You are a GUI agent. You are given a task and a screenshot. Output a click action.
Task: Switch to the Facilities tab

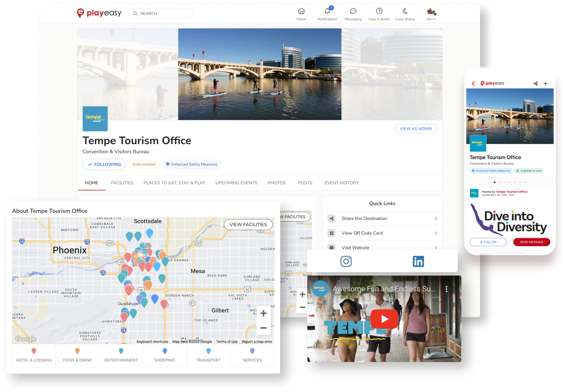(122, 183)
